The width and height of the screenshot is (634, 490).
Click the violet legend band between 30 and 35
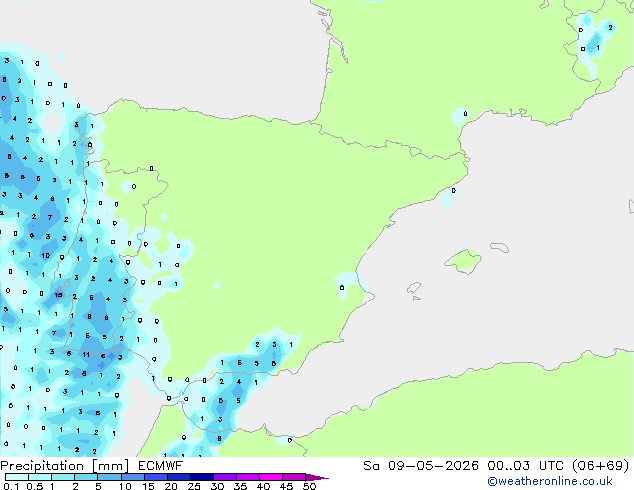tap(224, 477)
